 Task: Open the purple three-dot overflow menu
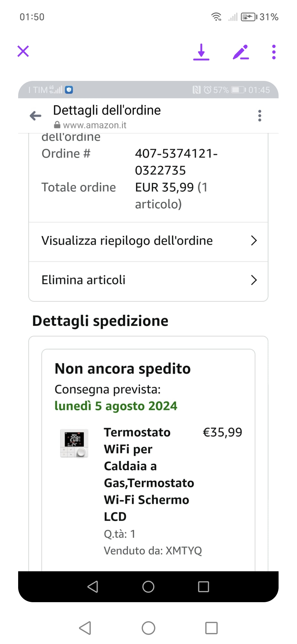pos(274,52)
